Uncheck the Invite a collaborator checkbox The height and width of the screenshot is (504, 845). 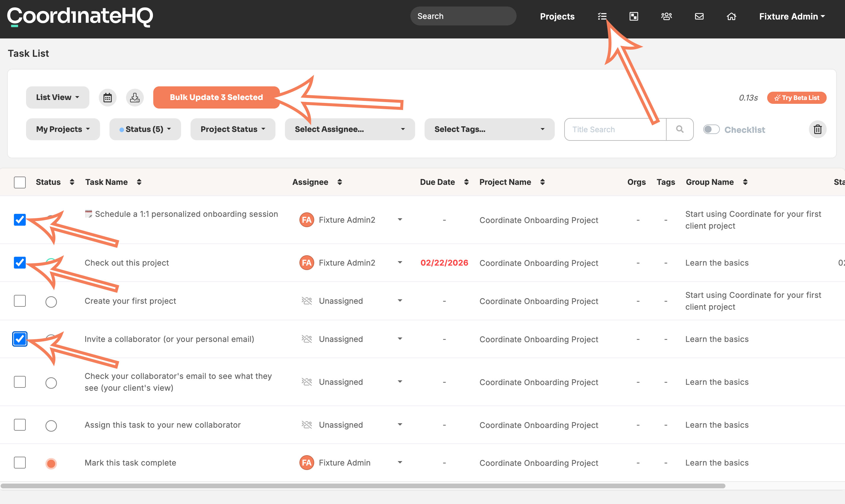click(x=20, y=339)
